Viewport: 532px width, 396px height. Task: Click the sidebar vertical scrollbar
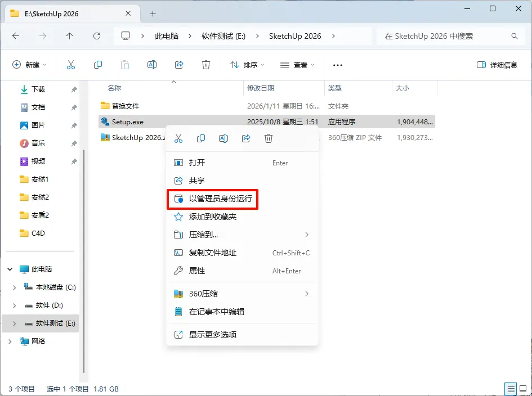click(x=84, y=261)
